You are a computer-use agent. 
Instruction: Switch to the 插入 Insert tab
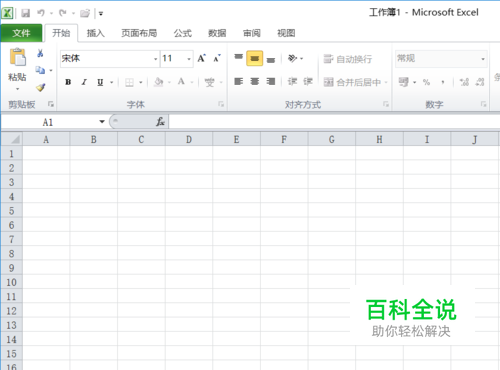96,33
